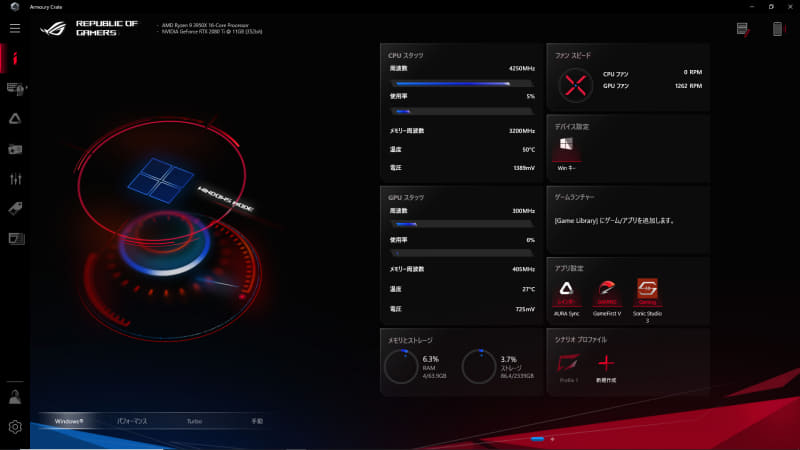Click the 6.3% RAM usage text
Image resolution: width=800 pixels, height=450 pixels.
[x=430, y=359]
